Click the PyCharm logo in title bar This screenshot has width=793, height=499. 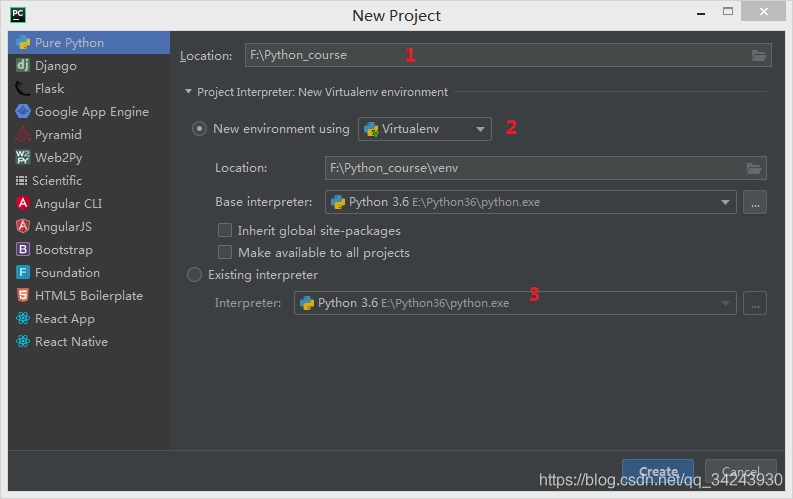[18, 15]
